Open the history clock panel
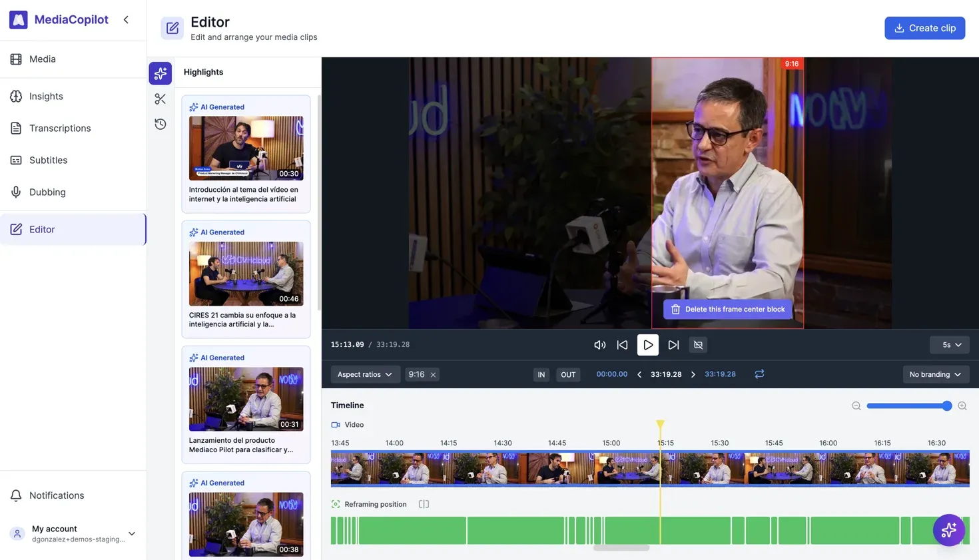The width and height of the screenshot is (979, 560). (x=161, y=125)
